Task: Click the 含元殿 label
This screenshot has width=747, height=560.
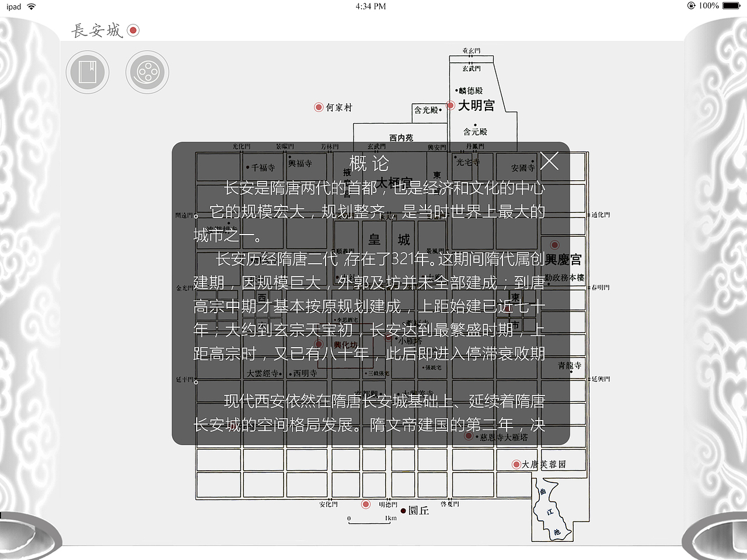Action: click(475, 132)
